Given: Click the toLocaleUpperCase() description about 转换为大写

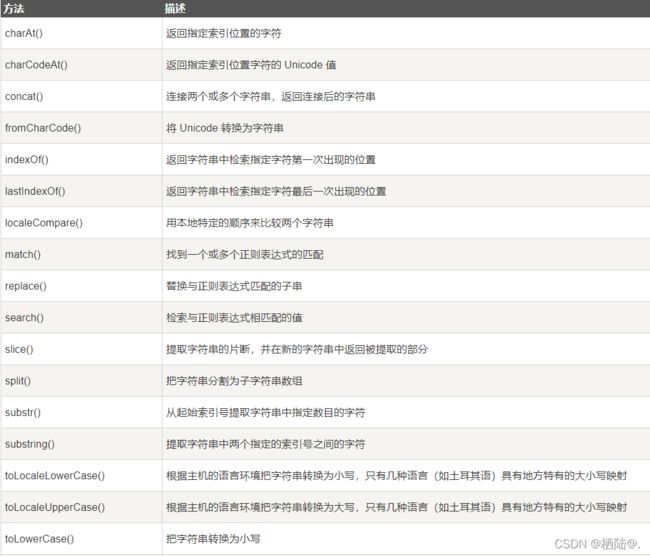Looking at the screenshot, I should tap(396, 507).
